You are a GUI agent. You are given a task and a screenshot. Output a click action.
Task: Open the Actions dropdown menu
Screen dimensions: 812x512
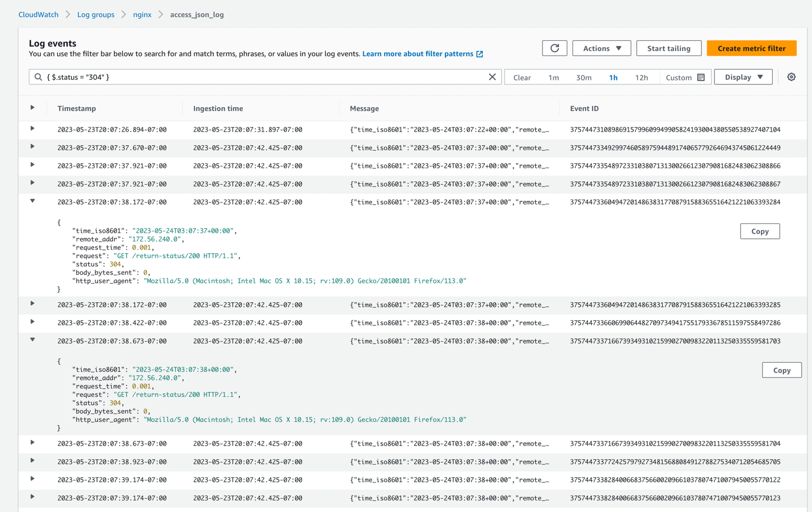[601, 48]
